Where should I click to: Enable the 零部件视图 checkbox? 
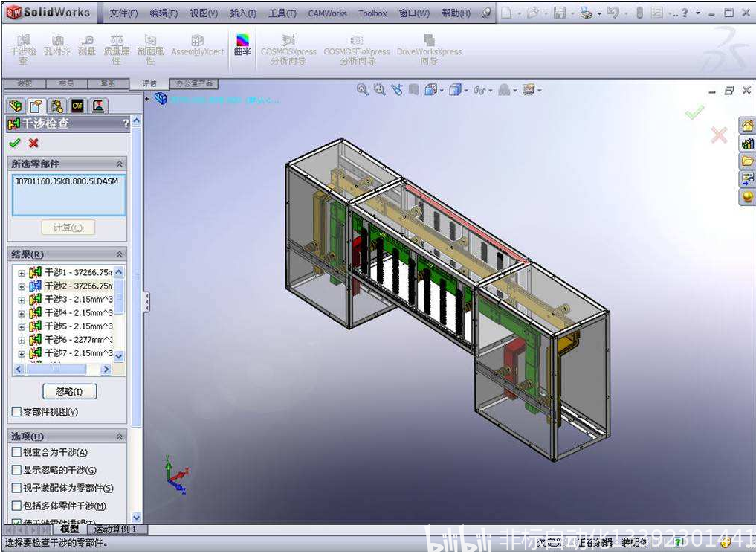[16, 411]
